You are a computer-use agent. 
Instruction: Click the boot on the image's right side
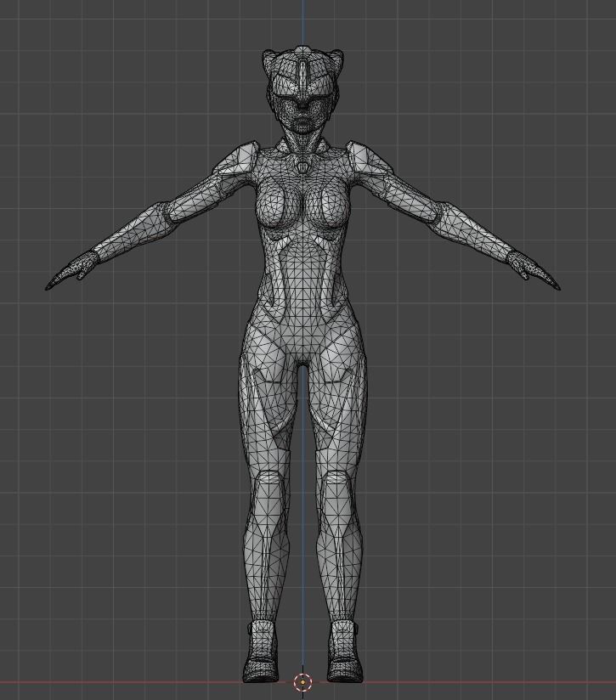click(346, 651)
